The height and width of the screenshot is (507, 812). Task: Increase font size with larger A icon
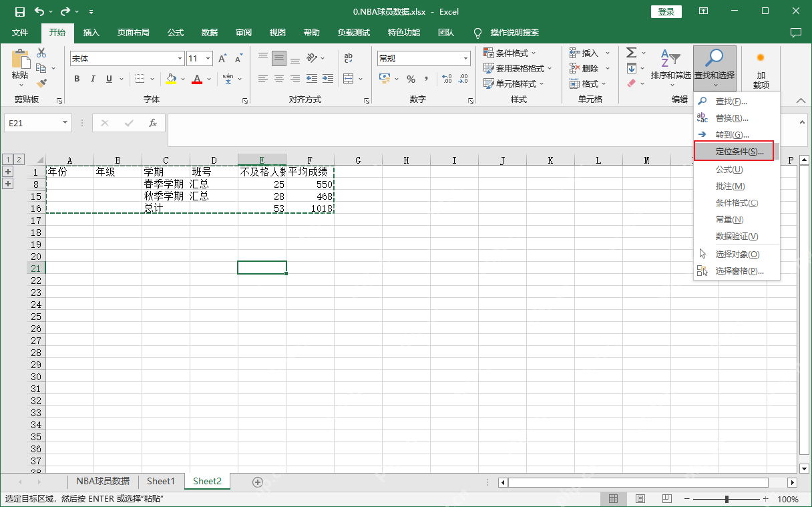(x=222, y=59)
